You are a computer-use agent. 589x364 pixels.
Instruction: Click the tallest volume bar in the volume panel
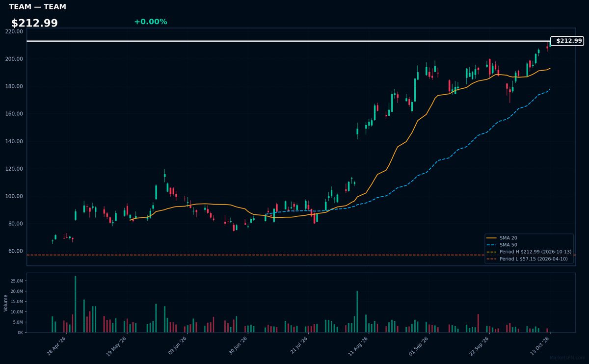pos(75,304)
